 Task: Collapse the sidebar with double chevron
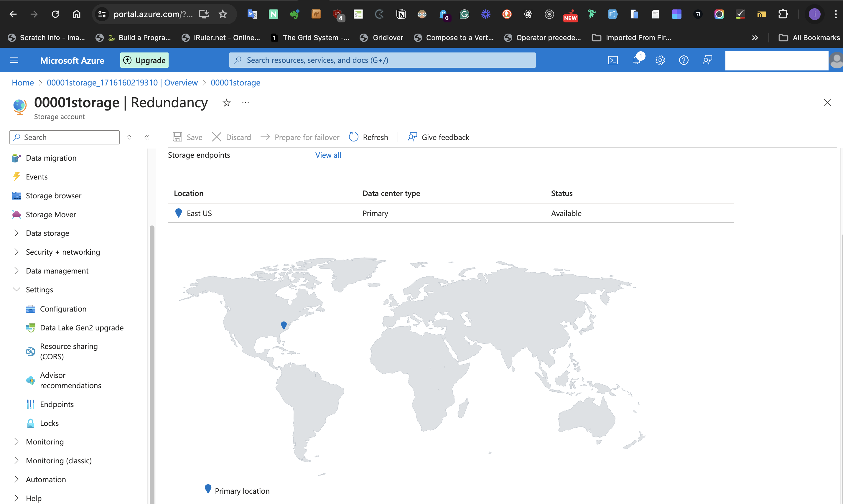point(147,137)
